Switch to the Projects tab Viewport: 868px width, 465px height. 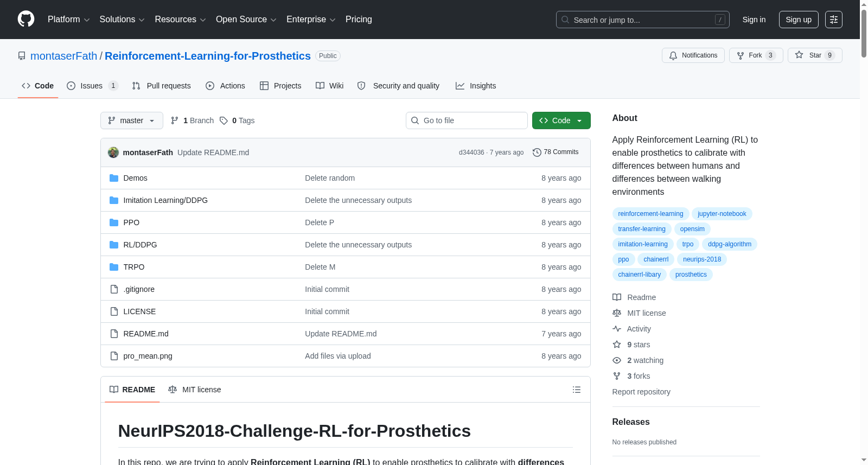(280, 86)
